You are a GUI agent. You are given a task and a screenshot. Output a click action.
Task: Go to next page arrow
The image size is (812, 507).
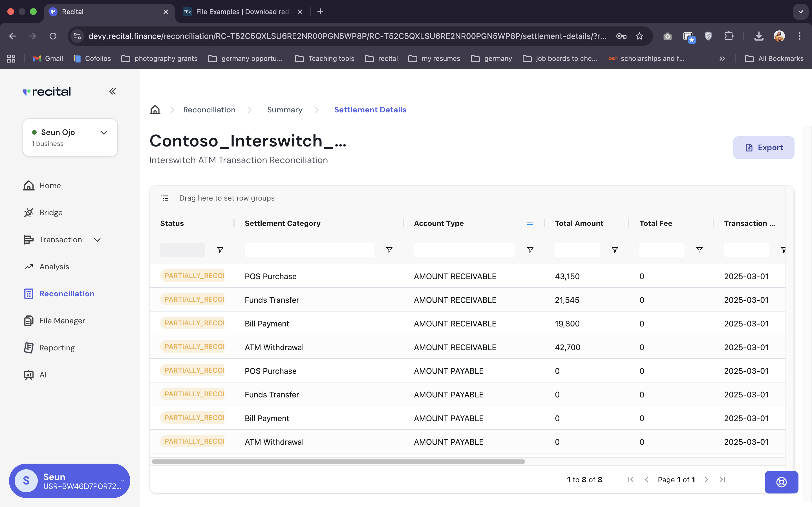pyautogui.click(x=706, y=479)
